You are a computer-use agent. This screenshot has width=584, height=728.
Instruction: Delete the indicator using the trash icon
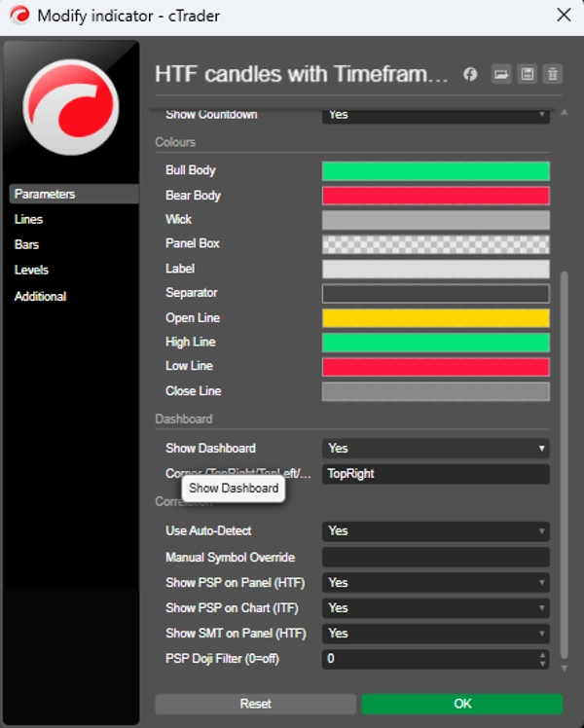[553, 74]
